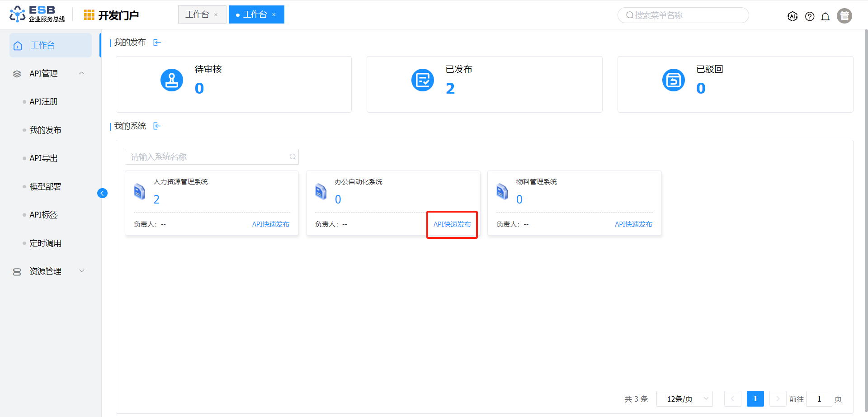Image resolution: width=868 pixels, height=417 pixels.
Task: Close the active 工作台 tab
Action: [274, 15]
